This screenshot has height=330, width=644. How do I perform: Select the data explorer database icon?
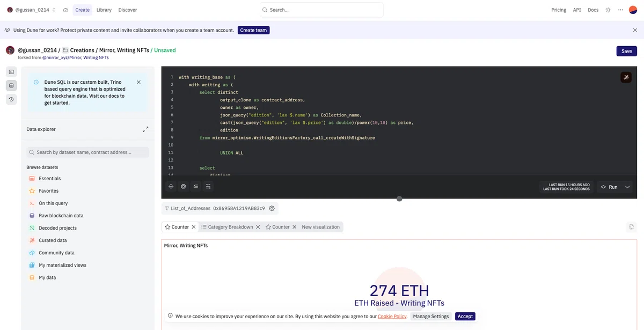tap(11, 85)
